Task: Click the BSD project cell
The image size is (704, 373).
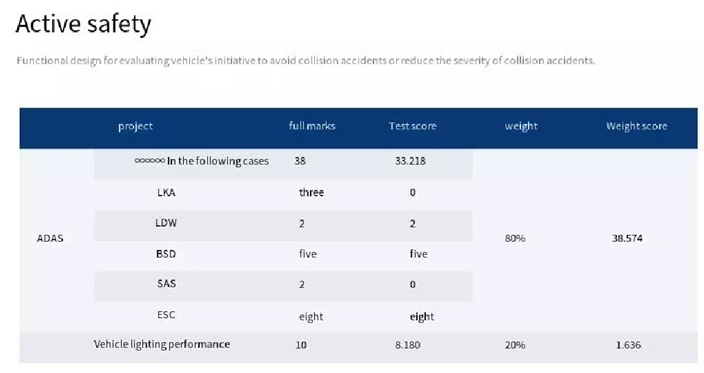Action: click(166, 254)
